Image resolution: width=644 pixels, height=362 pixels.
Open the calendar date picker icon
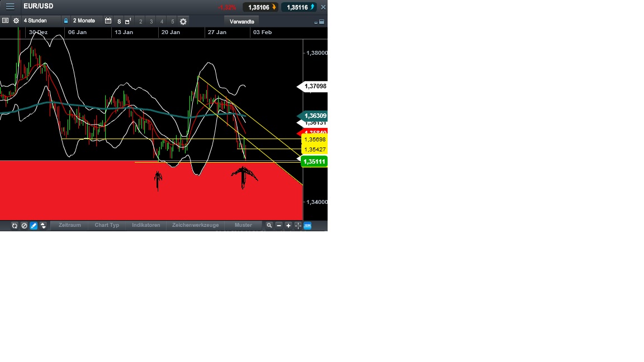[107, 21]
